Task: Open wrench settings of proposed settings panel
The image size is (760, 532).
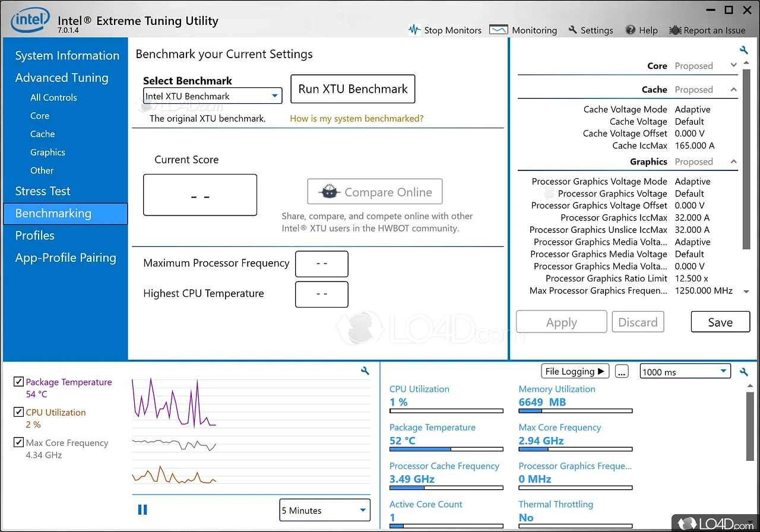Action: pyautogui.click(x=744, y=50)
